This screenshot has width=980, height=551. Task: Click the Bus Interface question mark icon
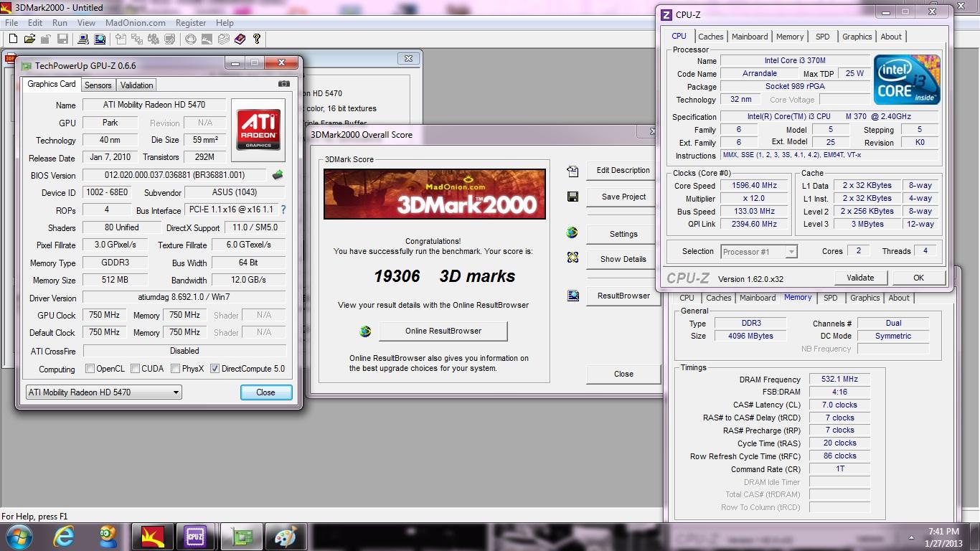click(283, 210)
